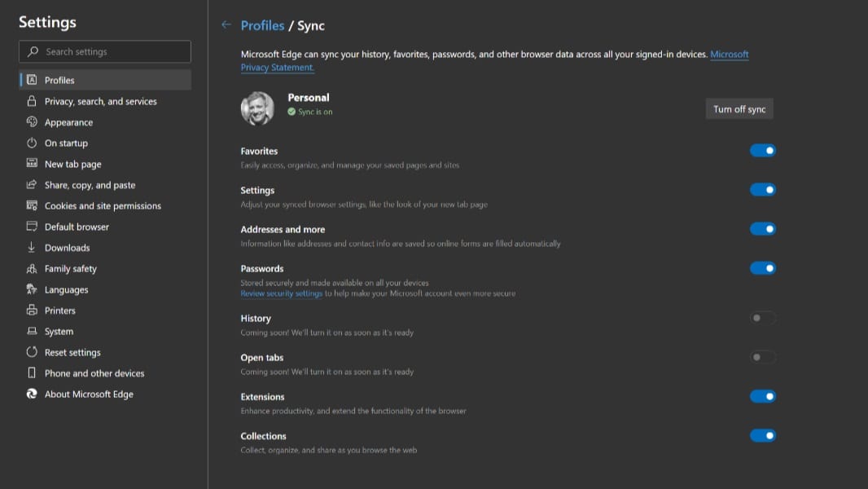868x489 pixels.
Task: Click the Printers icon in sidebar
Action: click(x=32, y=311)
